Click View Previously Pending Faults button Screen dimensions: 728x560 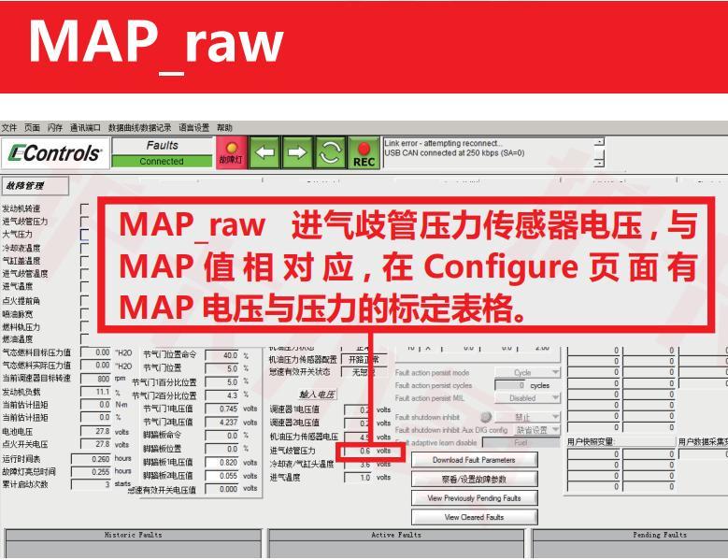pos(473,497)
